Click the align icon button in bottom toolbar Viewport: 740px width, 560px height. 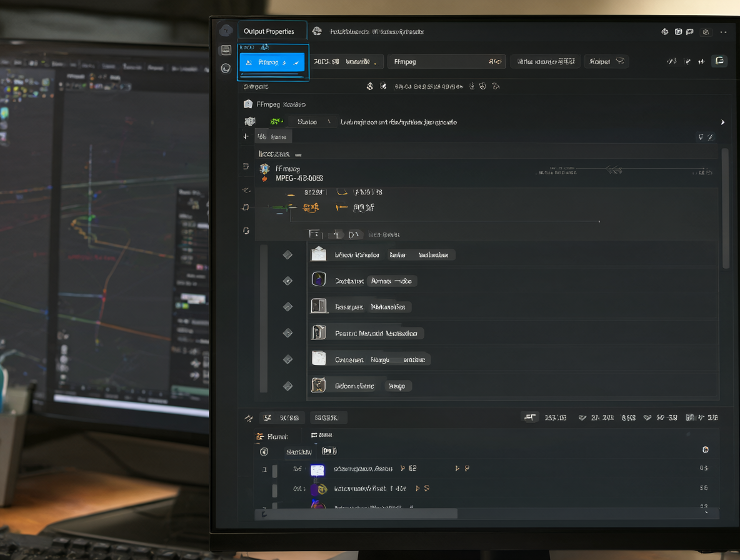point(531,417)
